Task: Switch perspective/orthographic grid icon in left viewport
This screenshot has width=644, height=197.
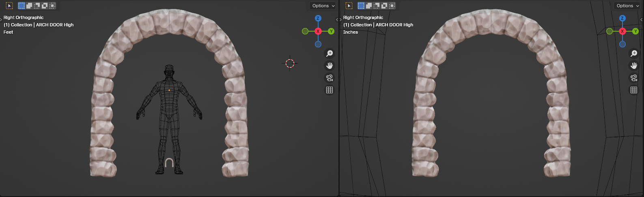Action: (x=330, y=90)
